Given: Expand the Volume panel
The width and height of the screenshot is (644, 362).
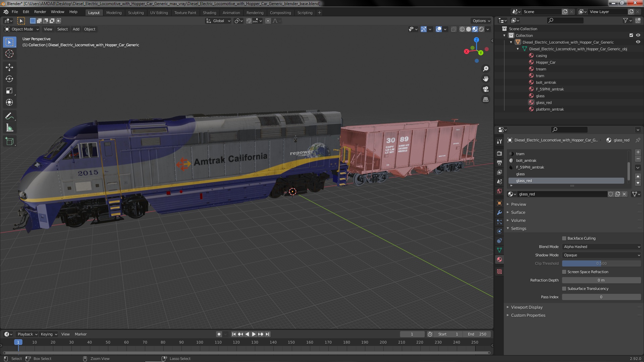Looking at the screenshot, I should pyautogui.click(x=518, y=220).
